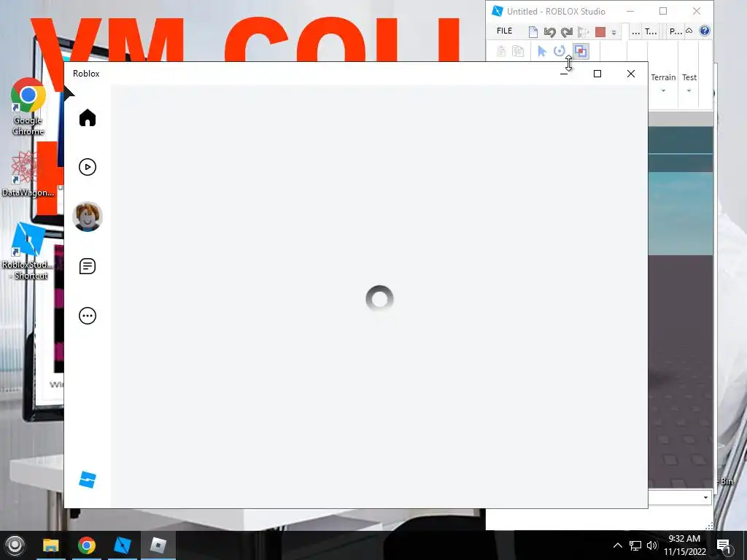Open the taskbar clock showing 9:32 AM
This screenshot has width=747, height=560.
(684, 545)
